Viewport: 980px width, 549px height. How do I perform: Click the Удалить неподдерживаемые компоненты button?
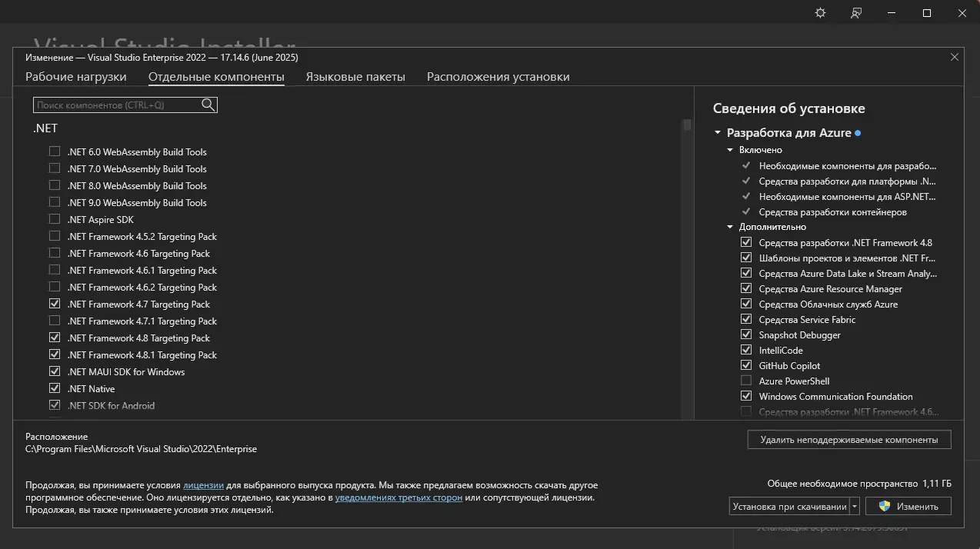tap(848, 440)
